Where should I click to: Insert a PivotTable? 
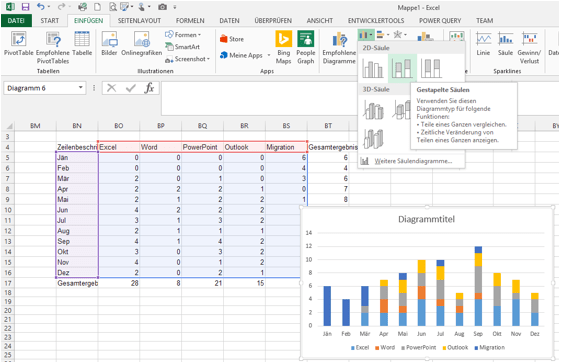point(19,44)
